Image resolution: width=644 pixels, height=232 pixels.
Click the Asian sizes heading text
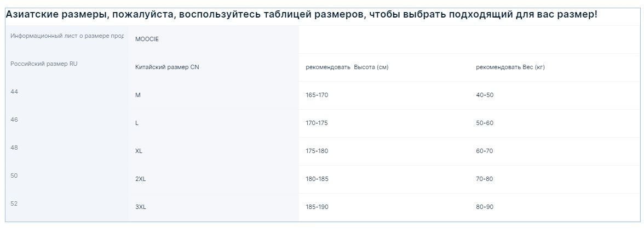point(301,15)
